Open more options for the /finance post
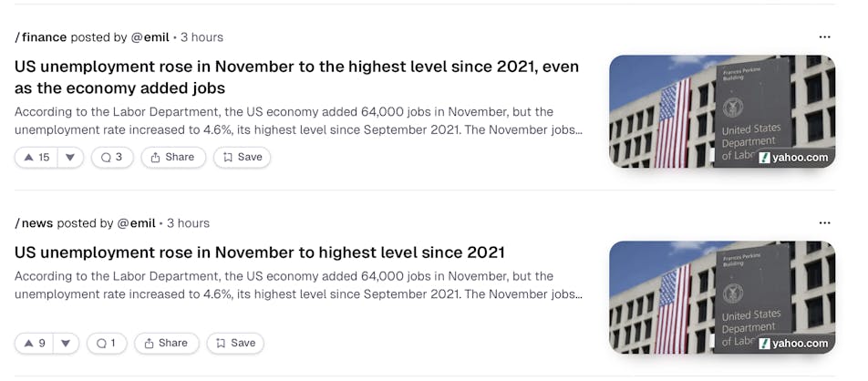Image resolution: width=868 pixels, height=381 pixels. 824,37
